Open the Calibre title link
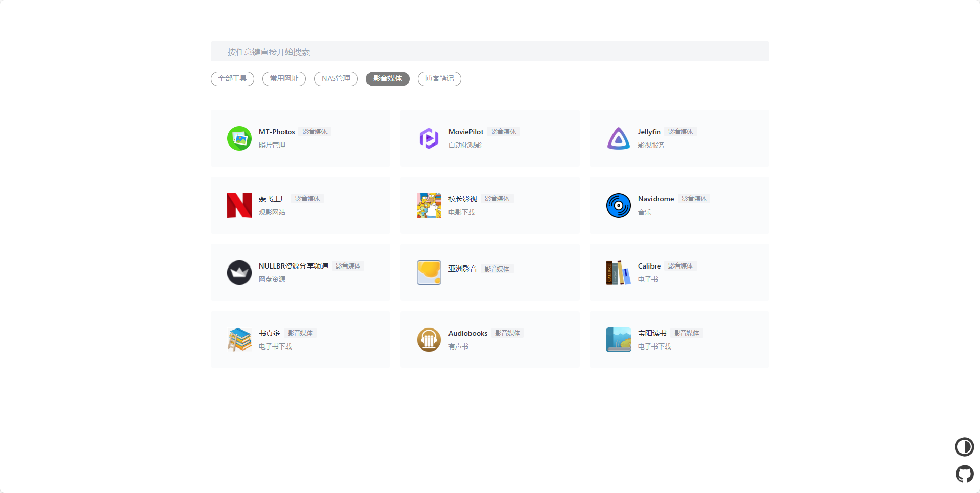This screenshot has height=493, width=980. 649,266
